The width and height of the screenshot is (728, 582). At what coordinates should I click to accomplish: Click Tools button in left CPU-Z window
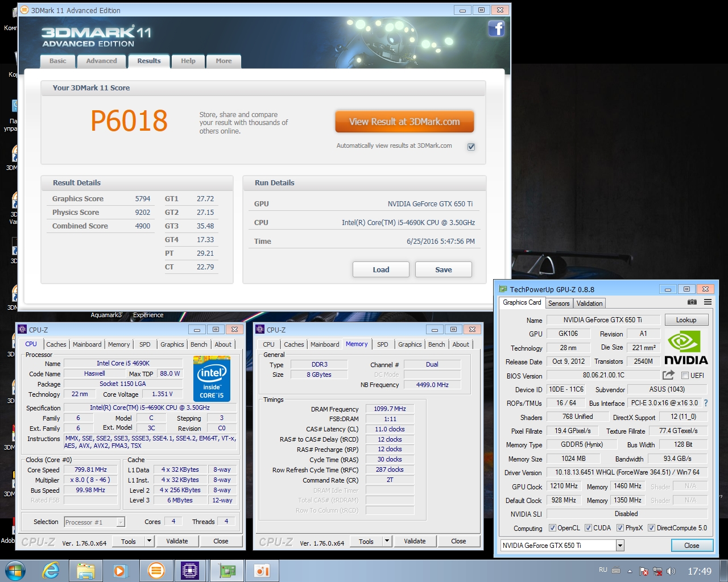click(129, 541)
